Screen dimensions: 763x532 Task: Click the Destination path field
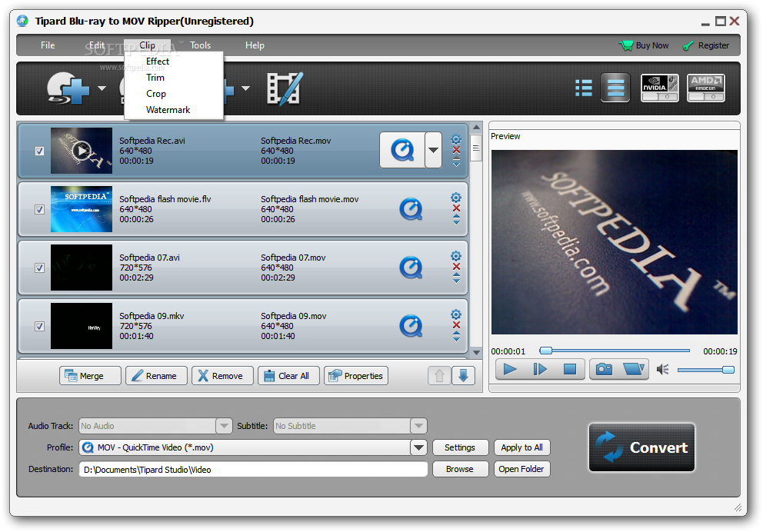[253, 469]
